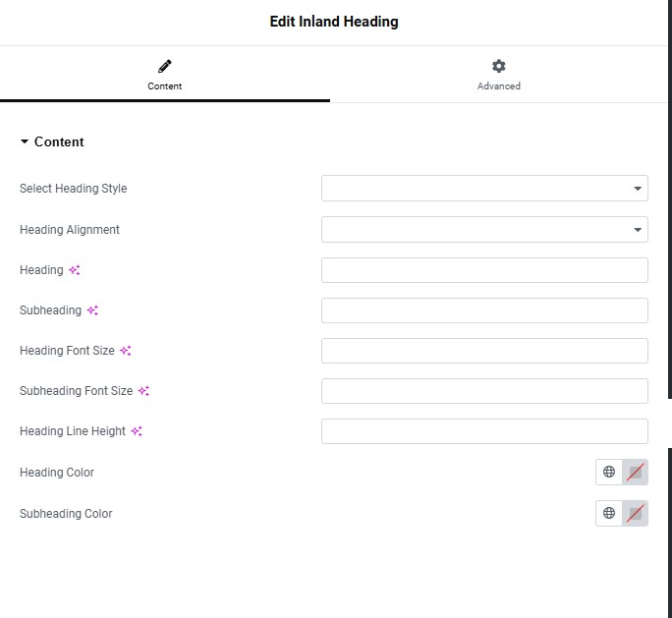Click AI sparkle beside Heading Font Size

(x=126, y=351)
